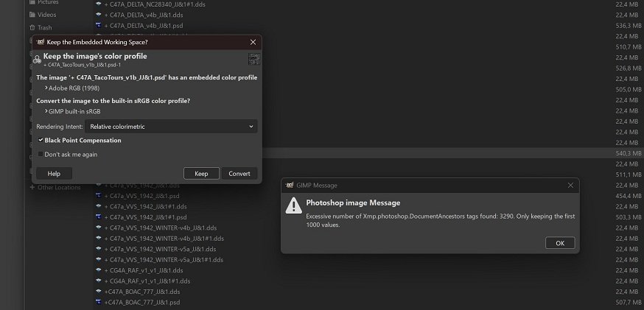Select the C47a_VVS_1942_JJ&1#1.psd file icon
Screen dimensions: 644x310
point(99,217)
